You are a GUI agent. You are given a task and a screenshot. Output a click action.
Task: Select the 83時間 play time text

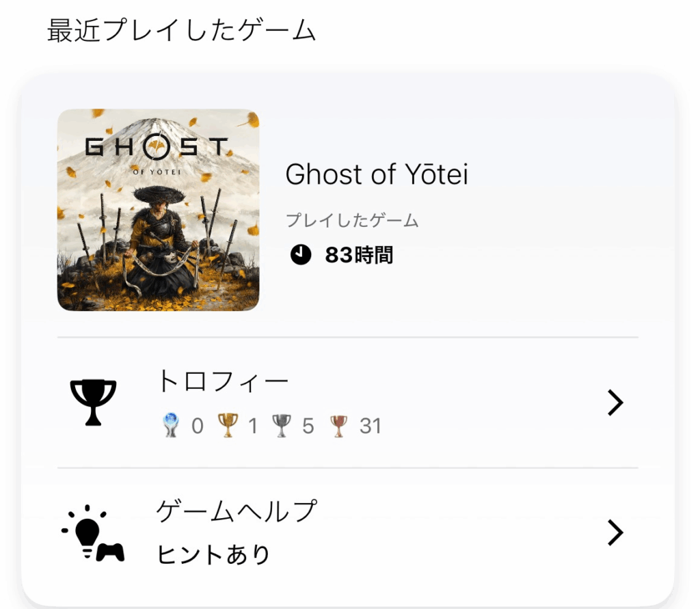(x=359, y=255)
